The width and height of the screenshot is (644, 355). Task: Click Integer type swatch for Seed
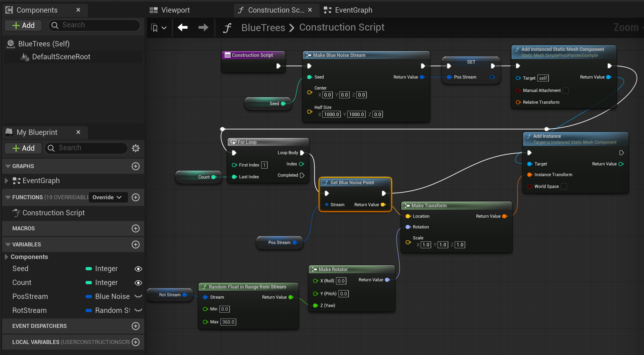click(89, 269)
